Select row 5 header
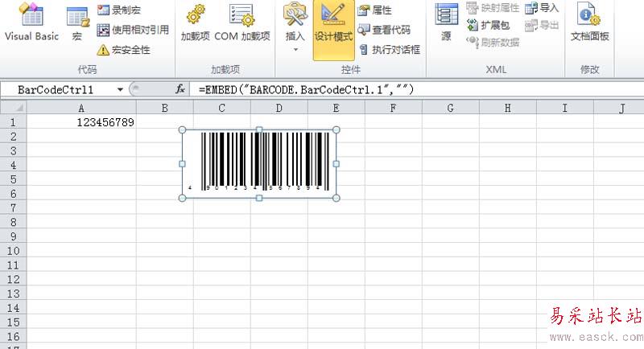 (x=13, y=179)
